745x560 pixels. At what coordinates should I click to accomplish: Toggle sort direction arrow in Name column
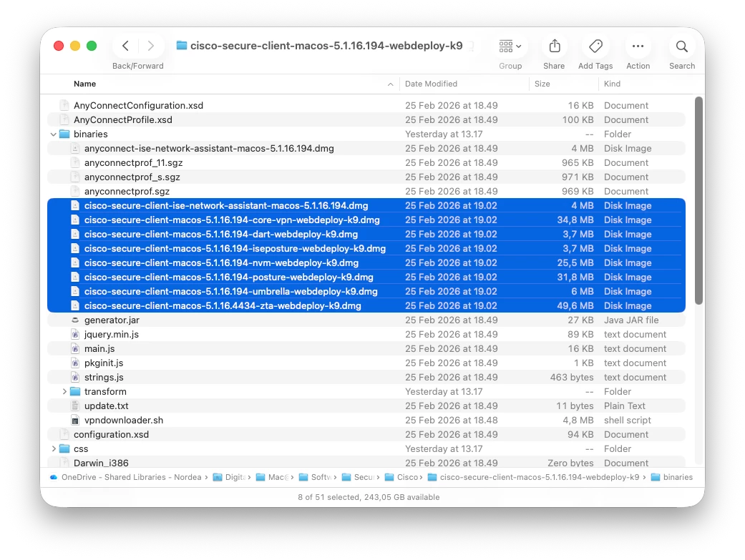click(x=390, y=84)
